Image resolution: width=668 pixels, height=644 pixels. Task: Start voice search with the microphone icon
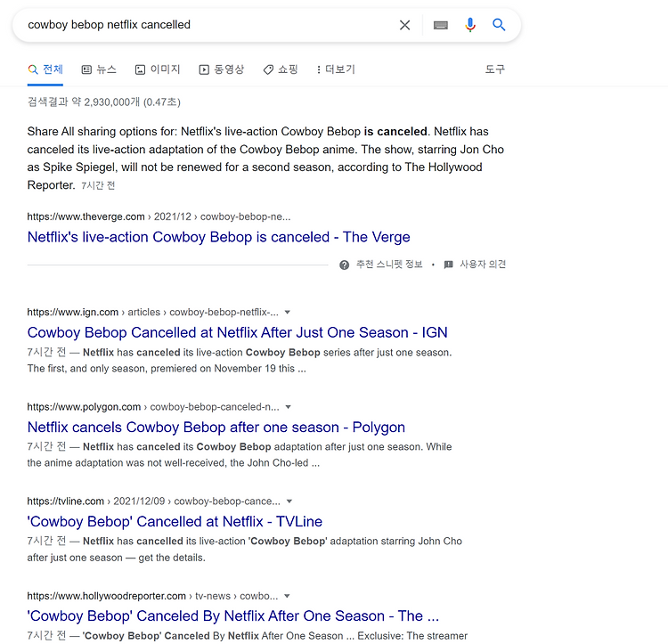pyautogui.click(x=470, y=25)
